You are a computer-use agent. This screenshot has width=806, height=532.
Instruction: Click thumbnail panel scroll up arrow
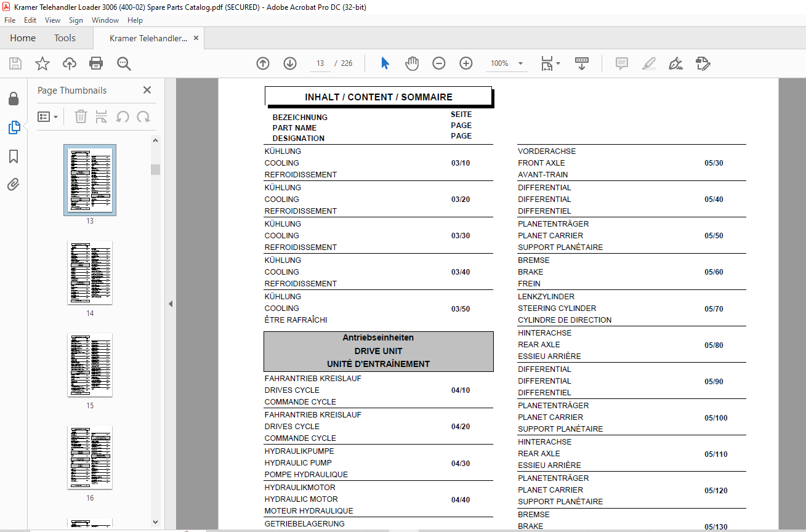pos(156,141)
